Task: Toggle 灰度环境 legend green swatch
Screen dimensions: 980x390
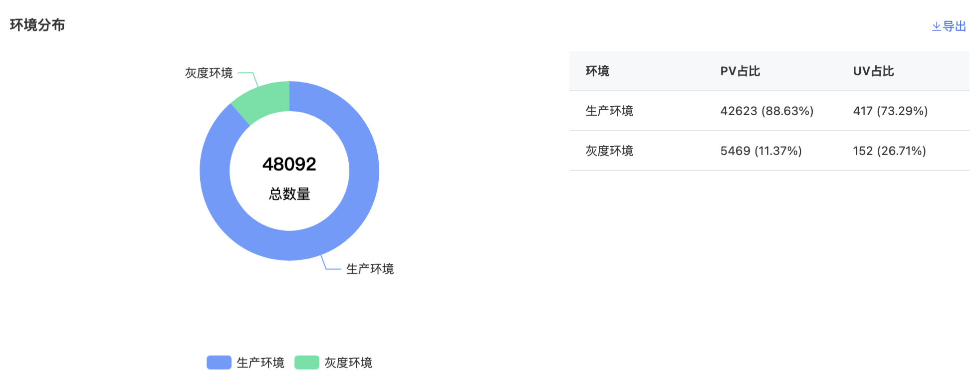Action: click(x=307, y=363)
